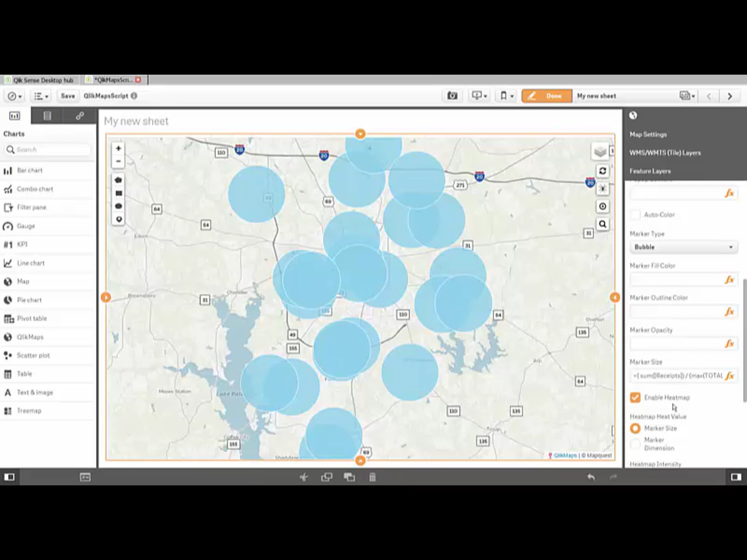The width and height of the screenshot is (747, 560).
Task: Switch to Qlik Sense Desktop hub tab
Action: coord(40,80)
